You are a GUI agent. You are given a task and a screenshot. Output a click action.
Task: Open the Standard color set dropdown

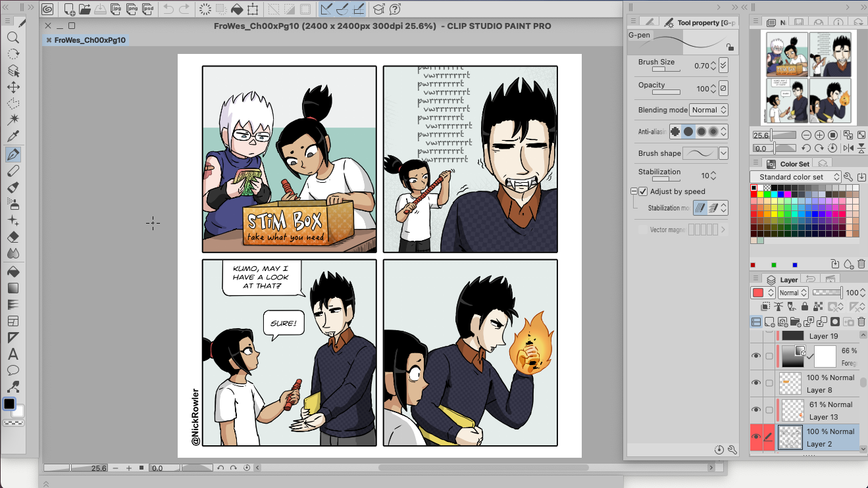[x=796, y=177]
